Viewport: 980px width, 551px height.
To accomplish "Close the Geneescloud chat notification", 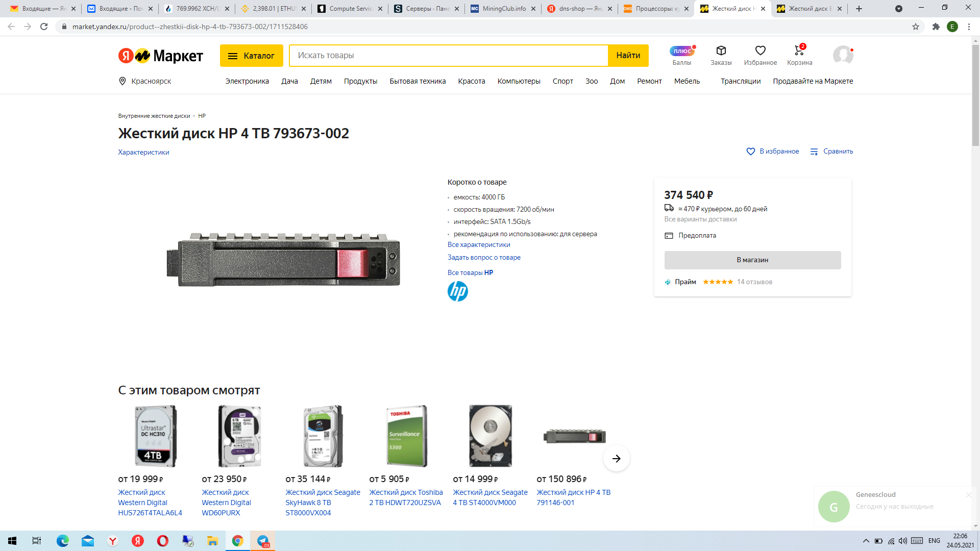I will click(x=968, y=495).
